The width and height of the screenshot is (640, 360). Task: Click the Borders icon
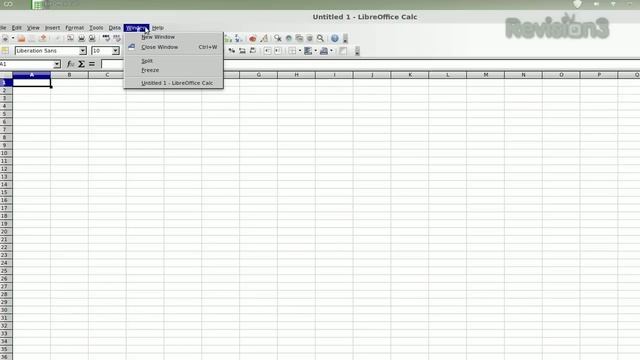pyautogui.click(x=292, y=51)
